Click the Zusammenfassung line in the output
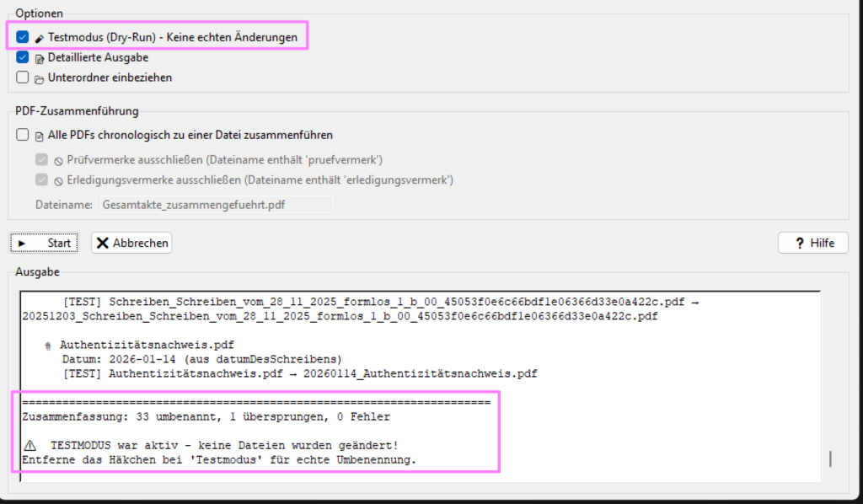 206,416
